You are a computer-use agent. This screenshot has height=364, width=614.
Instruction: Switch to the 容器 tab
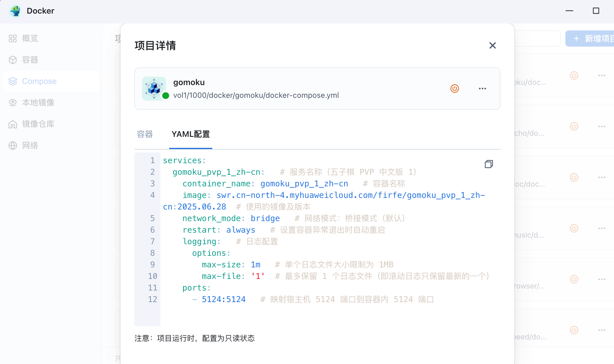click(145, 134)
